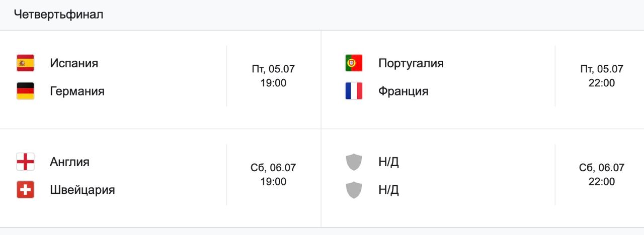Open the Англия team page
Screen dimensions: 644x235
click(69, 162)
